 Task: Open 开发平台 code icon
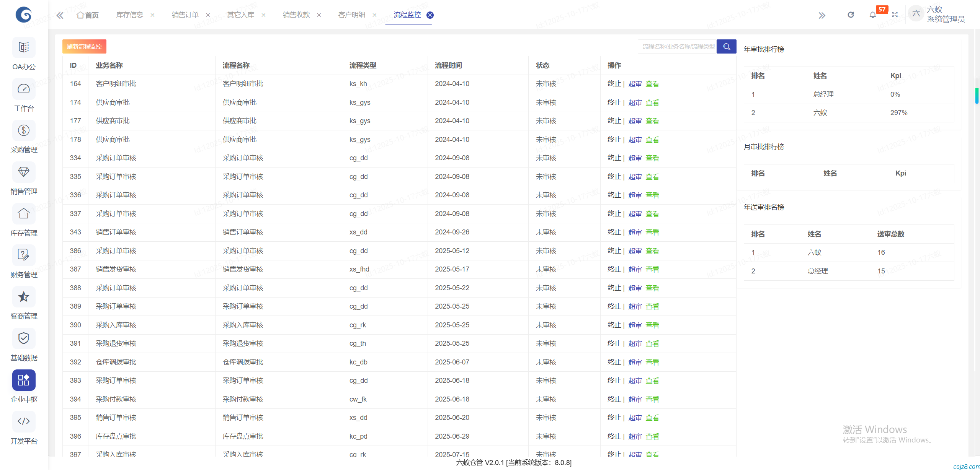(x=24, y=421)
